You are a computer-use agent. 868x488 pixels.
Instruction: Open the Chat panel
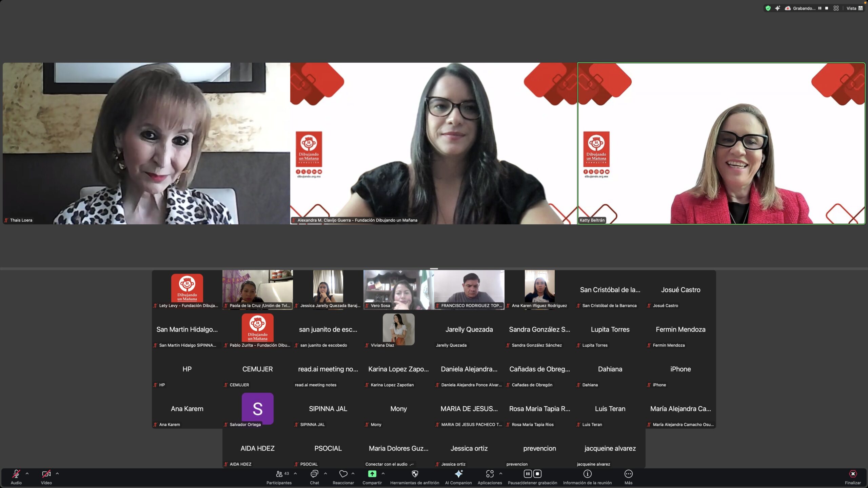314,474
